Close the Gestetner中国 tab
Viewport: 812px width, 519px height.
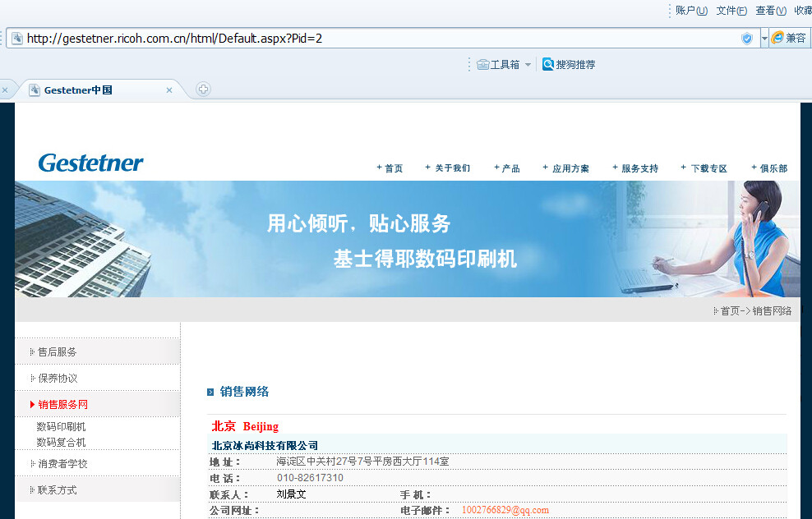[168, 90]
